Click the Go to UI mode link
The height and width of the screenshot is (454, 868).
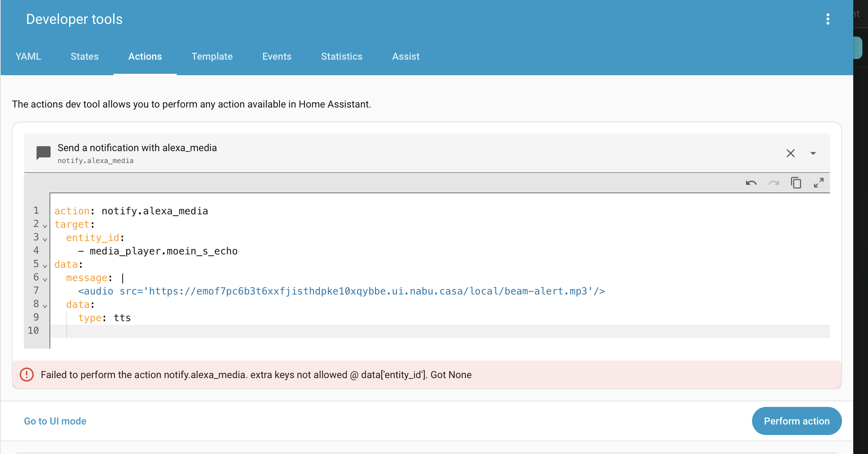tap(55, 421)
